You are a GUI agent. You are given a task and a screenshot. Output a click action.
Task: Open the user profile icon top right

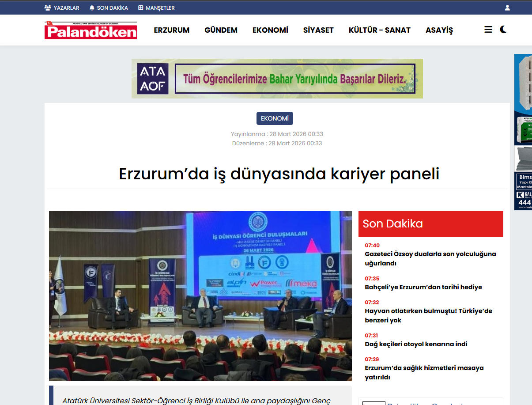507,7
